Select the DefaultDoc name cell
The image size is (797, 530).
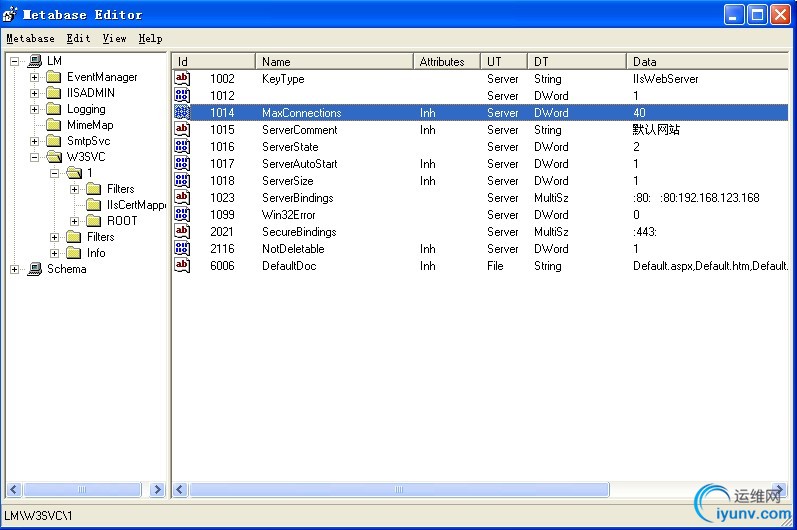[289, 266]
